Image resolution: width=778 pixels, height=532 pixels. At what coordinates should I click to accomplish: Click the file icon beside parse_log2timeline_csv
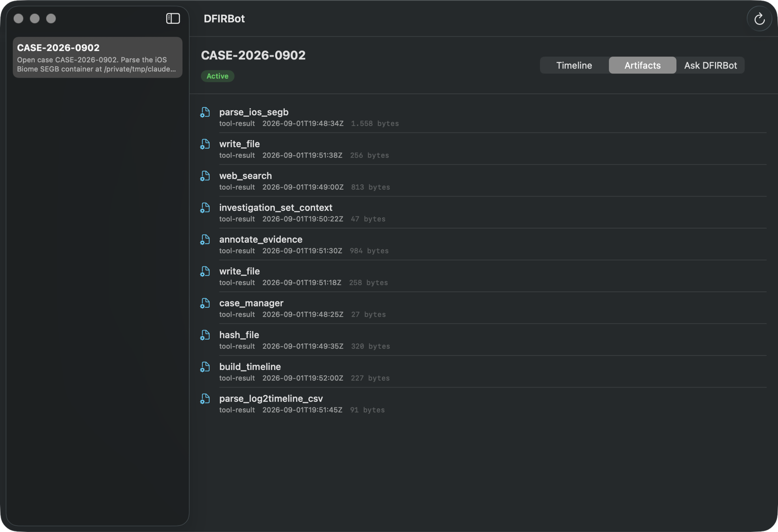coord(205,399)
